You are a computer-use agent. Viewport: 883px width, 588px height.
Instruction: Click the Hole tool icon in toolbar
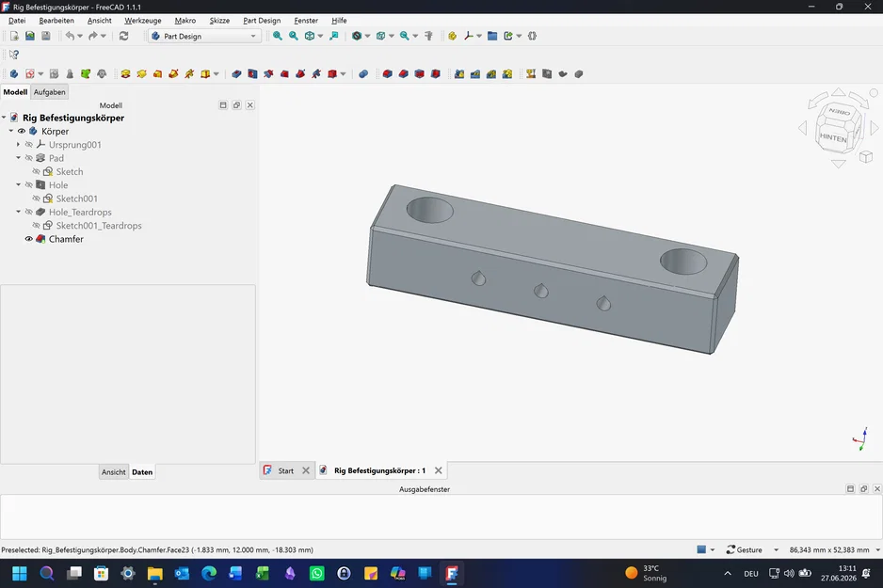252,73
